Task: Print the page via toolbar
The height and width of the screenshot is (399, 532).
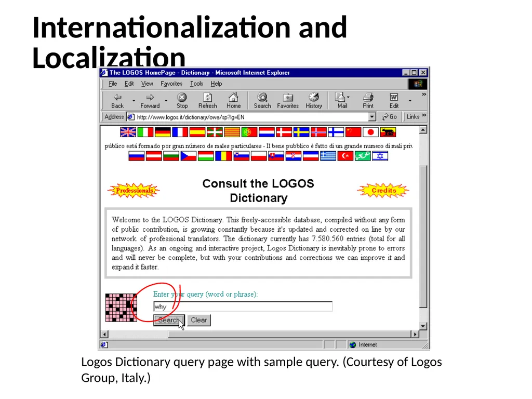Action: [368, 101]
